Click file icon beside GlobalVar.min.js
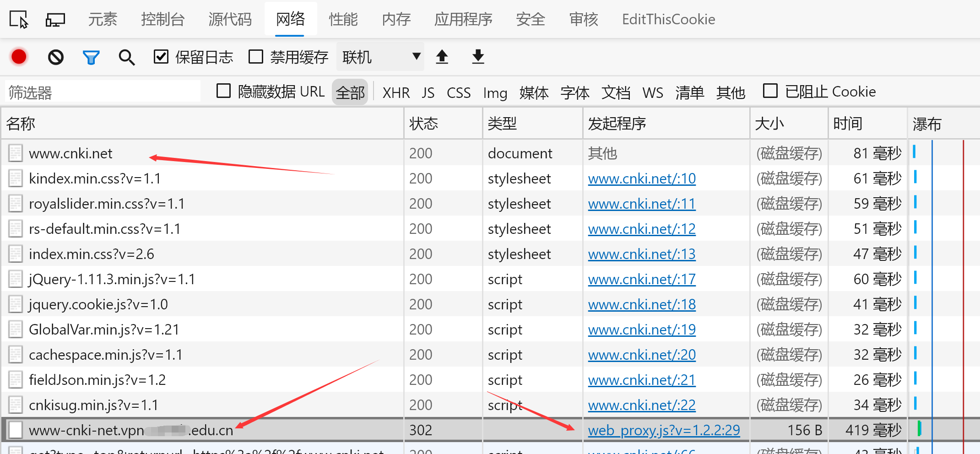The image size is (980, 454). [x=16, y=330]
